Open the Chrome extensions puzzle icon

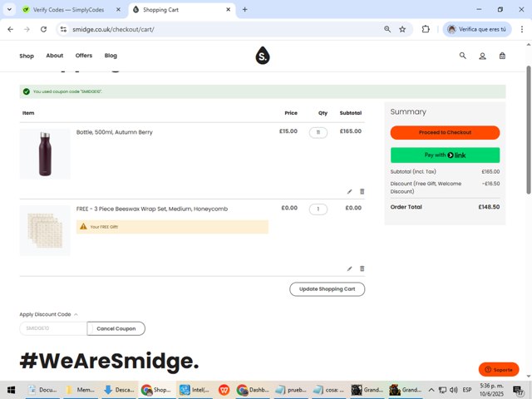pyautogui.click(x=426, y=29)
